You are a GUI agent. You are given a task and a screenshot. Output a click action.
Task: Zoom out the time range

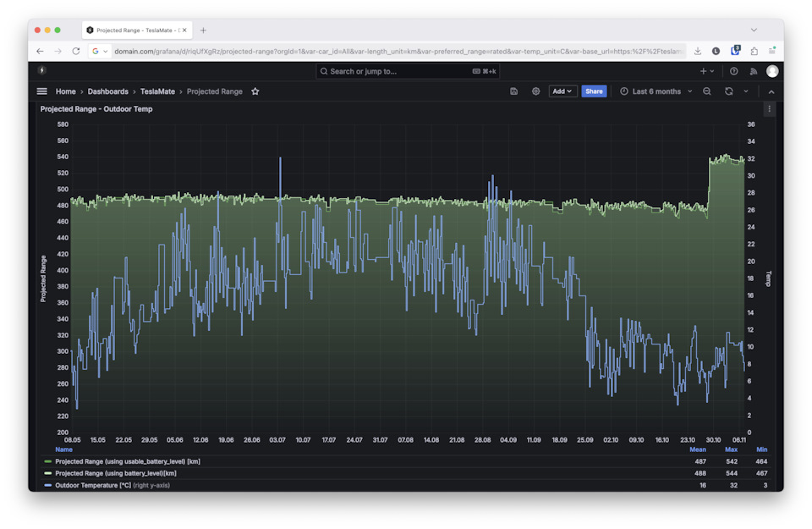[707, 91]
